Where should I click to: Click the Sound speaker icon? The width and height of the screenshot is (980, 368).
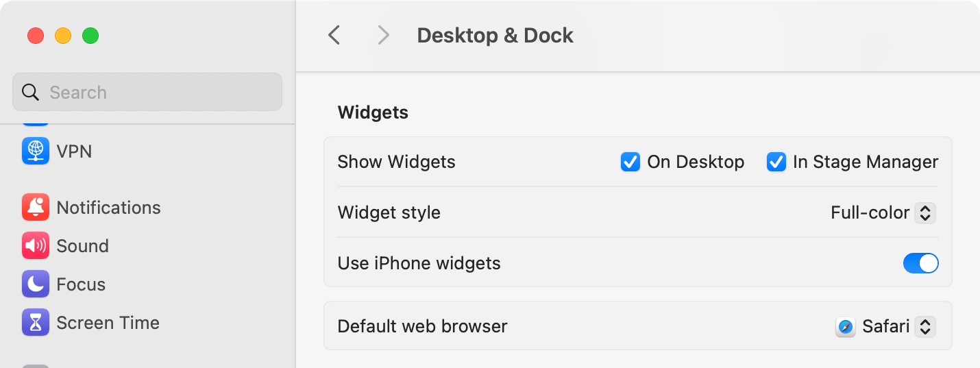pyautogui.click(x=35, y=246)
